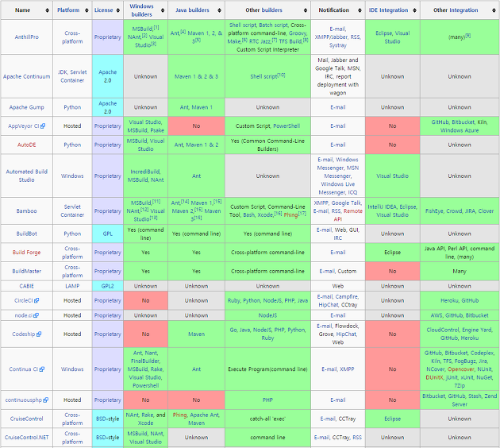The width and height of the screenshot is (500, 448).
Task: Open Maven link in Codeship row
Action: coord(196,334)
